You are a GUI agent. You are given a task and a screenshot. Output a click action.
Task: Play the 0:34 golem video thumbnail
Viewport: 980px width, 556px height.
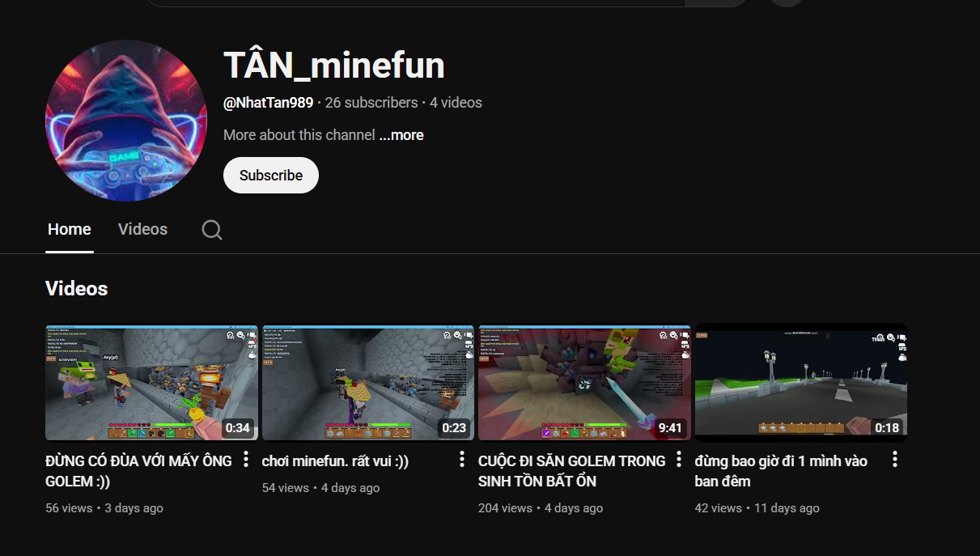pyautogui.click(x=151, y=383)
